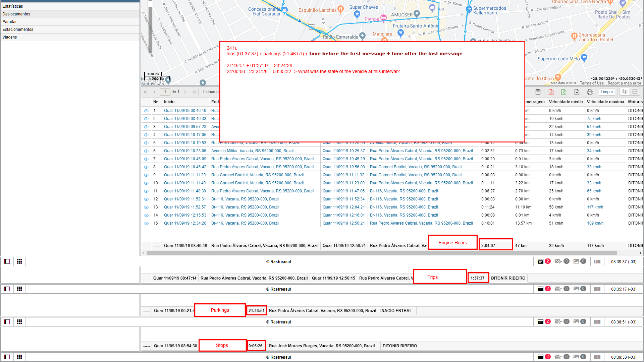Open notifications icon in first status bar
The width and height of the screenshot is (644, 362).
(x=540, y=261)
